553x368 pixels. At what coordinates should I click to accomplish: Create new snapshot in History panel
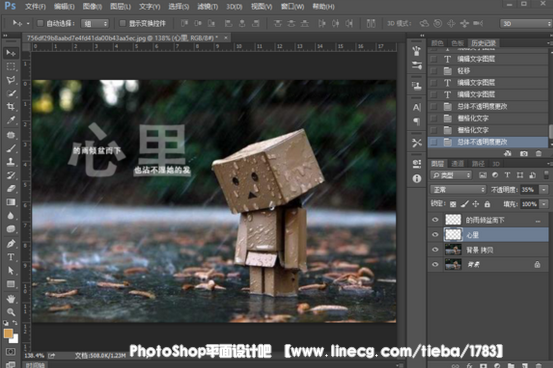pos(524,153)
